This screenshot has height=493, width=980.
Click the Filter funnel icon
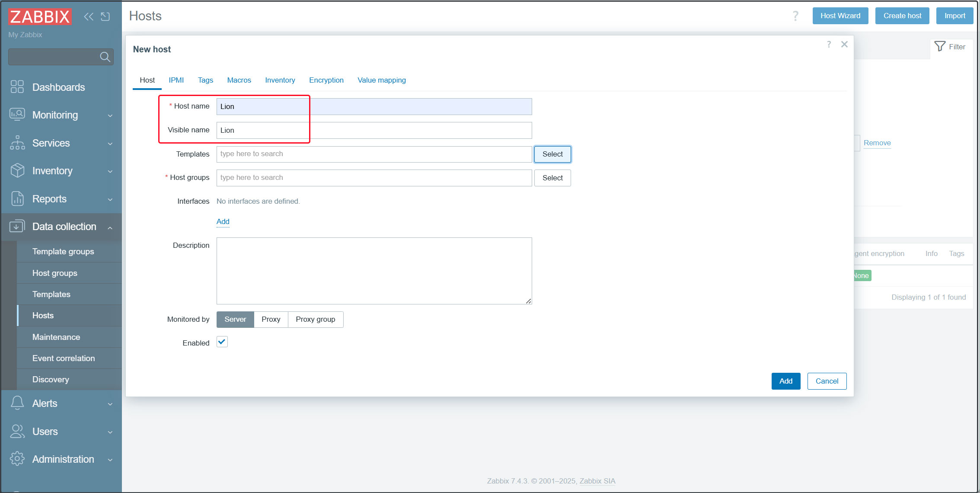940,46
